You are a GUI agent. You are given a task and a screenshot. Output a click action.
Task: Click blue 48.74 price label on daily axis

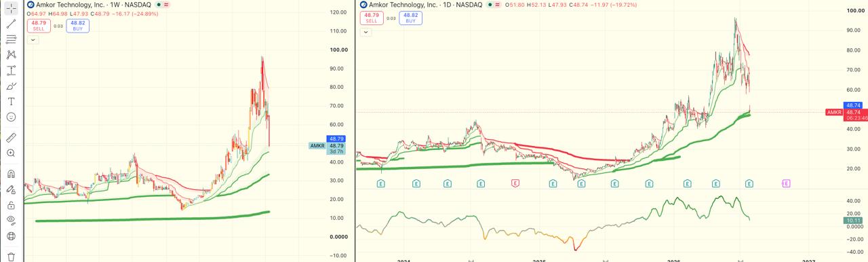(853, 105)
